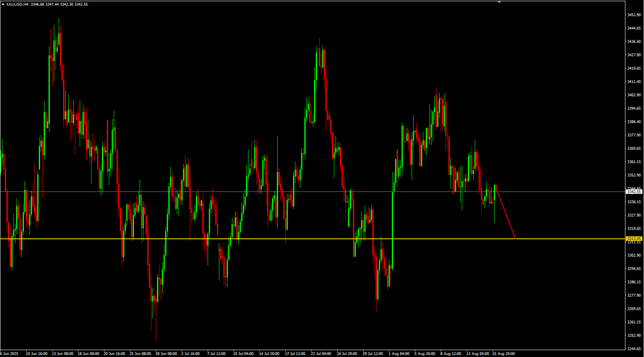Click 3336.15 on the price scale
Image resolution: width=644 pixels, height=357 pixels.
(634, 202)
